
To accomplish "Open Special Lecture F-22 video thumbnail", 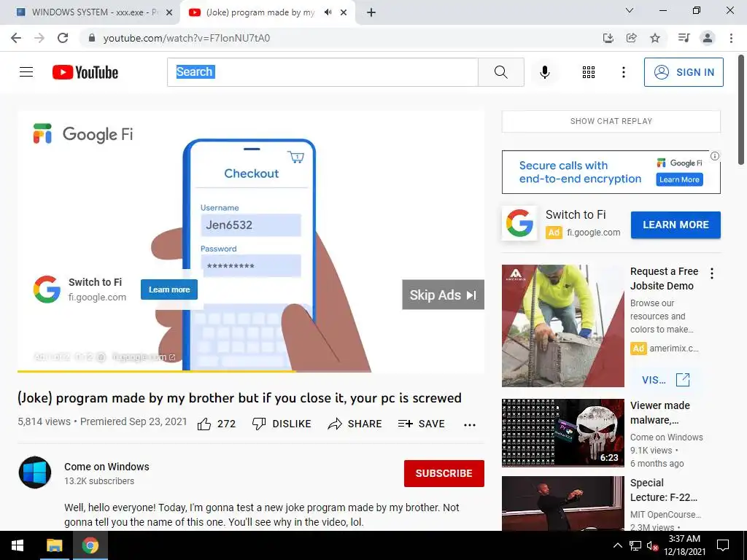I will click(562, 503).
